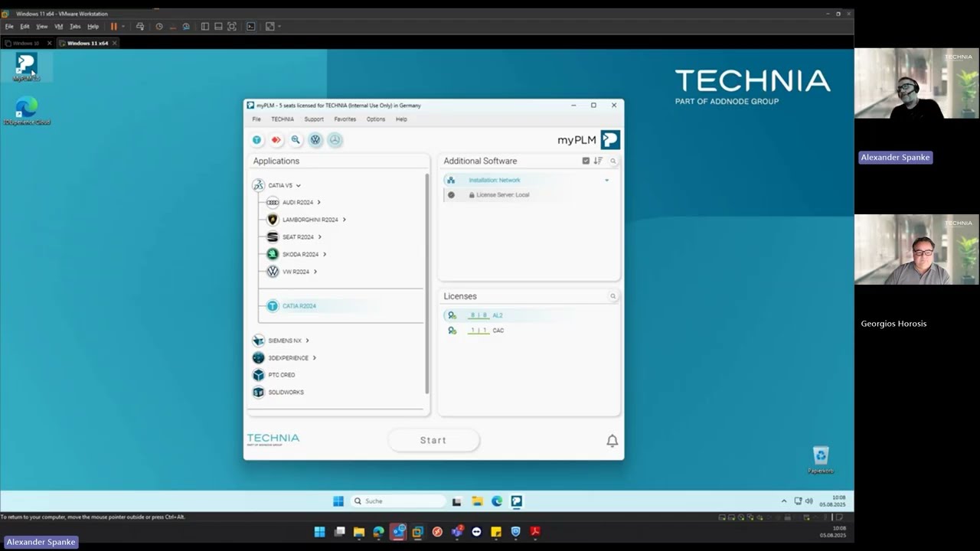Viewport: 980px width, 551px height.
Task: Open File Explorer in the VM taskbar
Action: pos(477,501)
